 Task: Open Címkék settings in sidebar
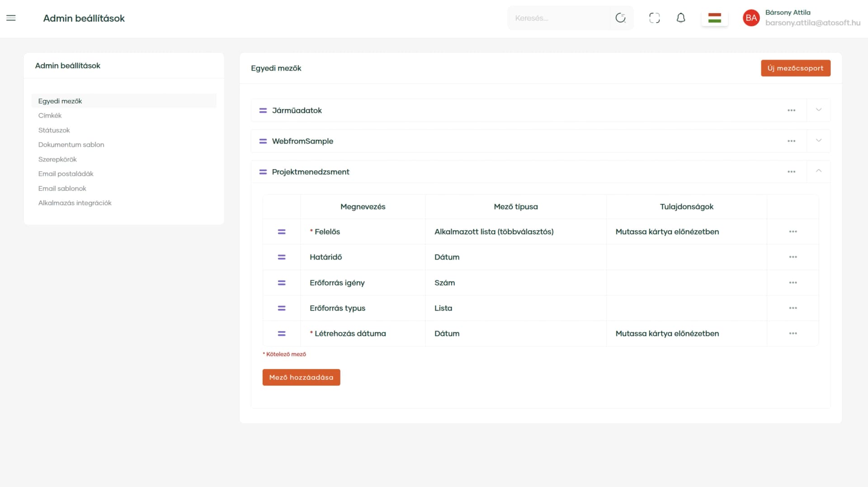(50, 115)
